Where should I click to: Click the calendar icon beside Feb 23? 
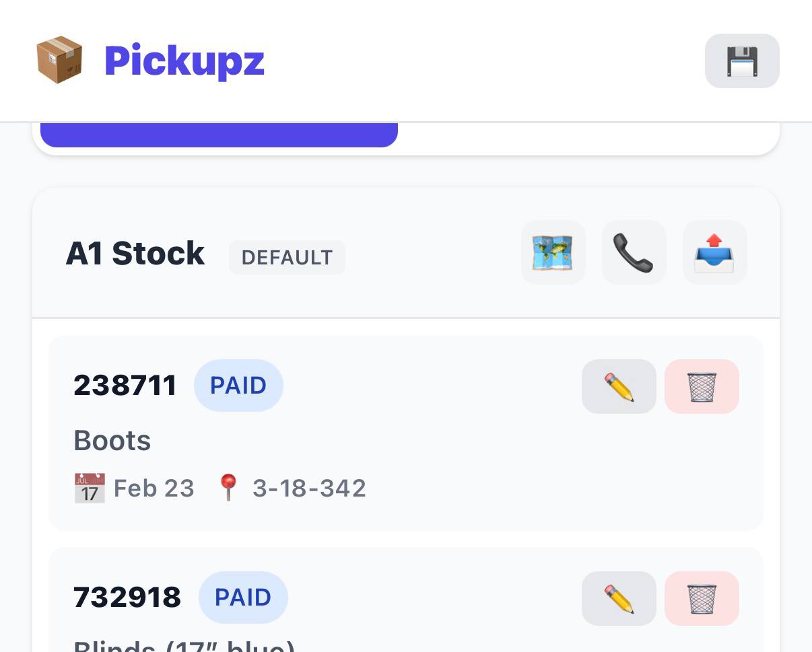(90, 488)
